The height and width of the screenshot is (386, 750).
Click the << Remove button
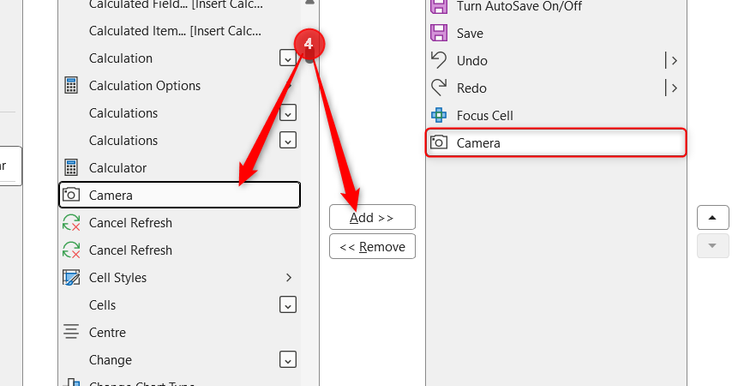click(x=372, y=246)
